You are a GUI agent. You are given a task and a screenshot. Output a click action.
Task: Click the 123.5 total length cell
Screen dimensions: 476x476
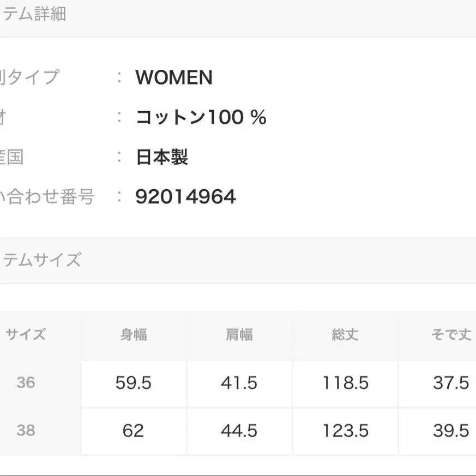point(345,431)
